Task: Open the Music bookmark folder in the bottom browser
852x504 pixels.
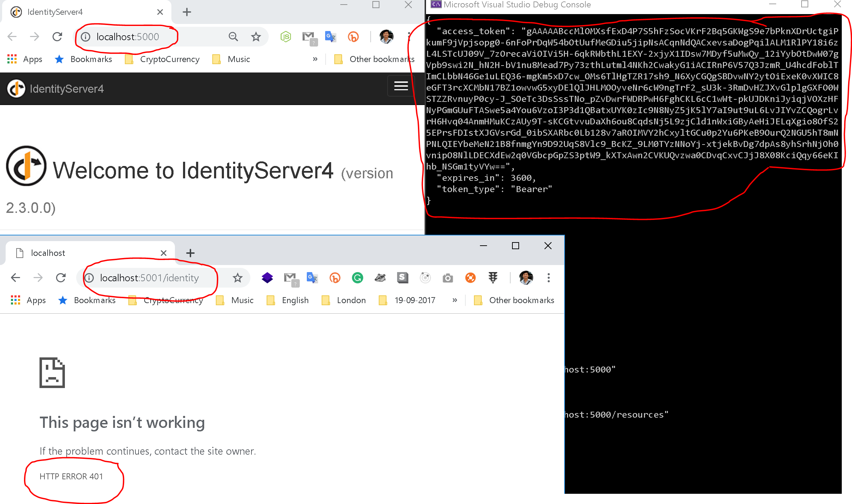Action: (235, 300)
